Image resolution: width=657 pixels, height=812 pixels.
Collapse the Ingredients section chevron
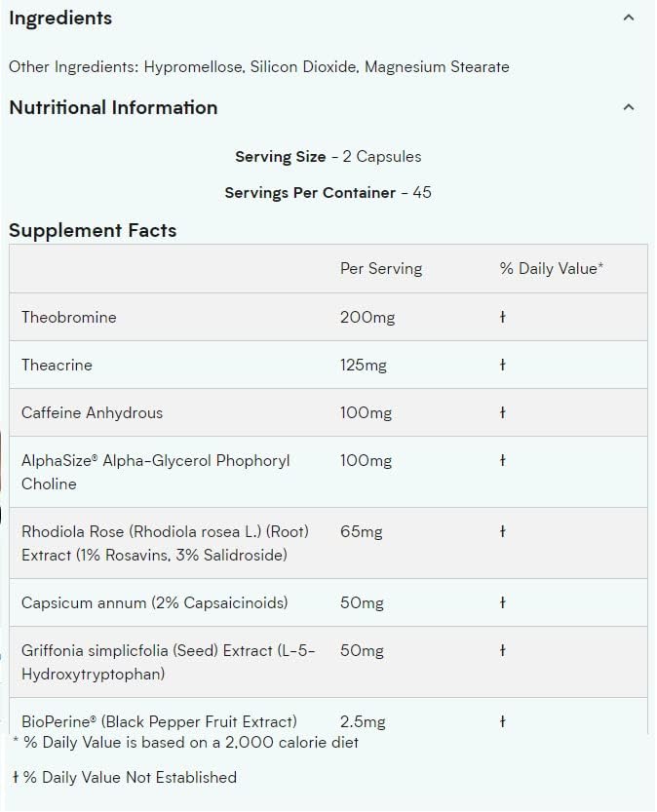[629, 18]
